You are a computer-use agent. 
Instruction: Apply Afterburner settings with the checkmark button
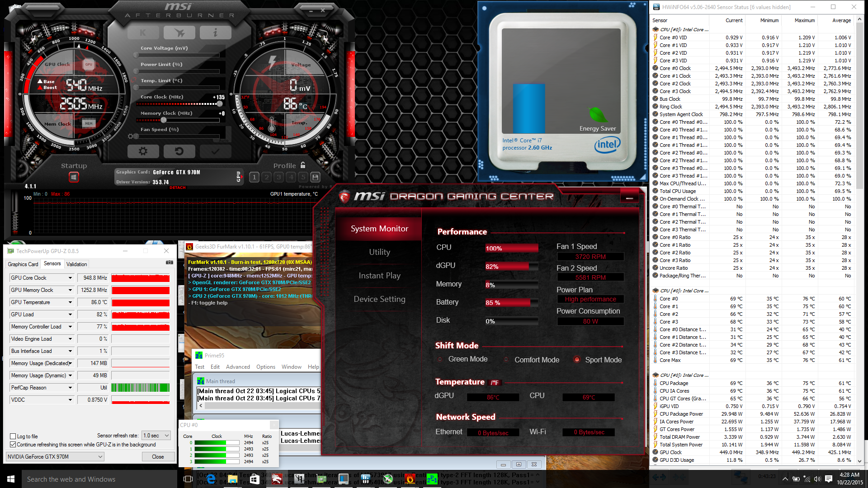point(215,151)
